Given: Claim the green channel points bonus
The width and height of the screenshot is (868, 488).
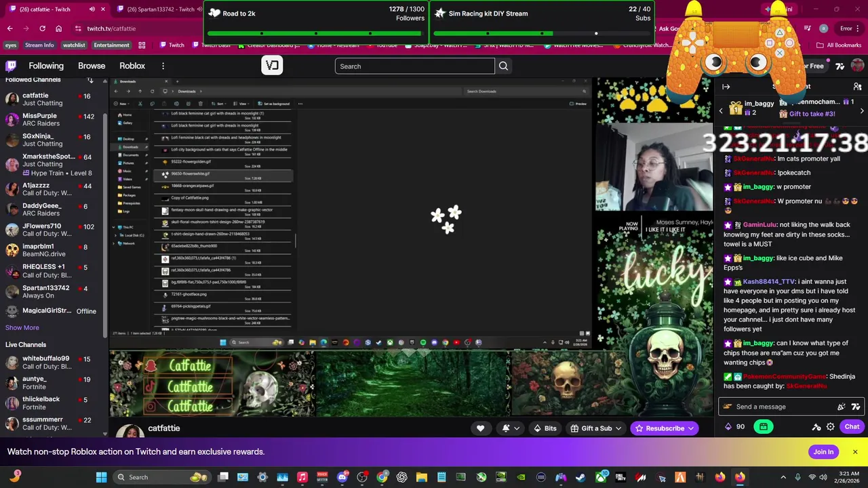Looking at the screenshot, I should [x=764, y=426].
